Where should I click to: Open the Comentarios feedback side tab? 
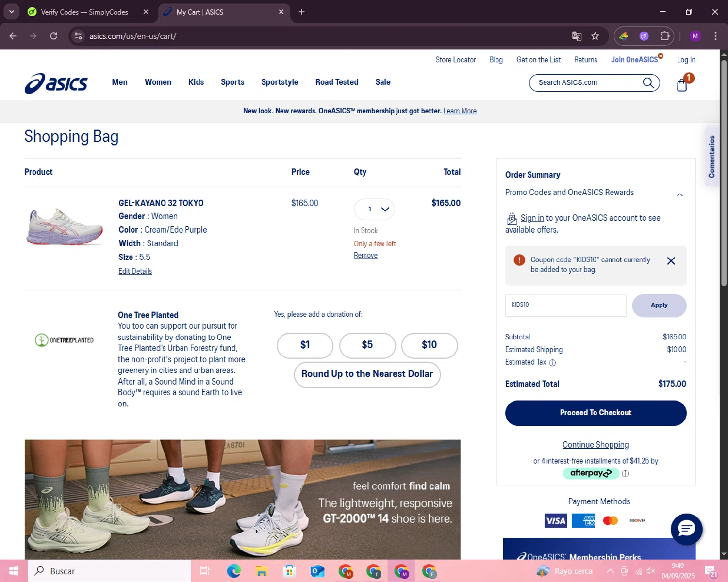[x=711, y=157]
